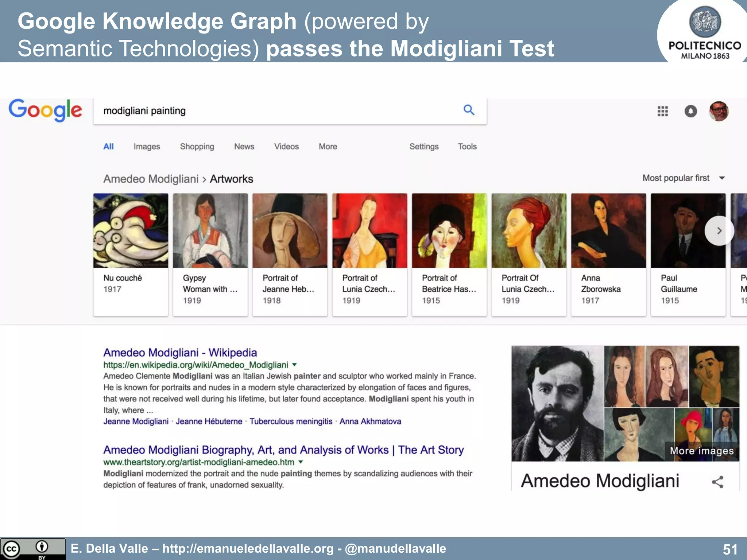Viewport: 747px width, 560px height.
Task: Open the notifications bell icon
Action: click(x=690, y=111)
